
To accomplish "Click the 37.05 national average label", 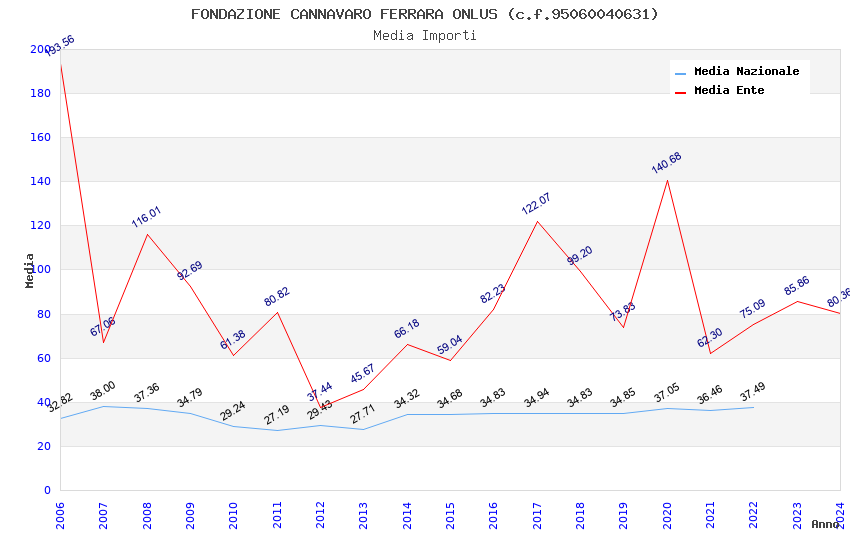I will (667, 393).
